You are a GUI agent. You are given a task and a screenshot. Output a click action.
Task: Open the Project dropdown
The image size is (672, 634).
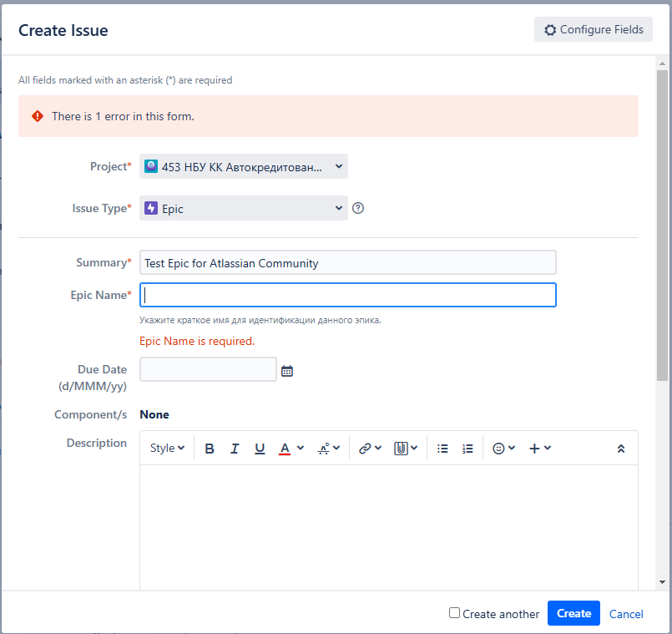click(x=244, y=167)
